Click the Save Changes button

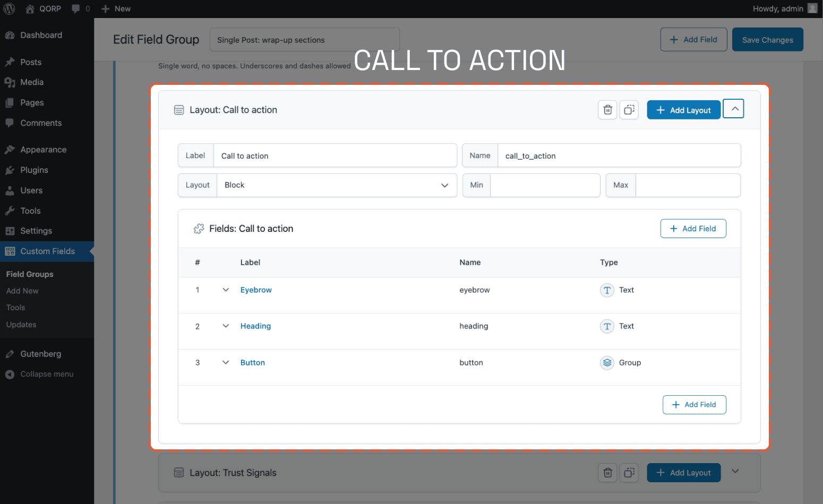coord(767,39)
